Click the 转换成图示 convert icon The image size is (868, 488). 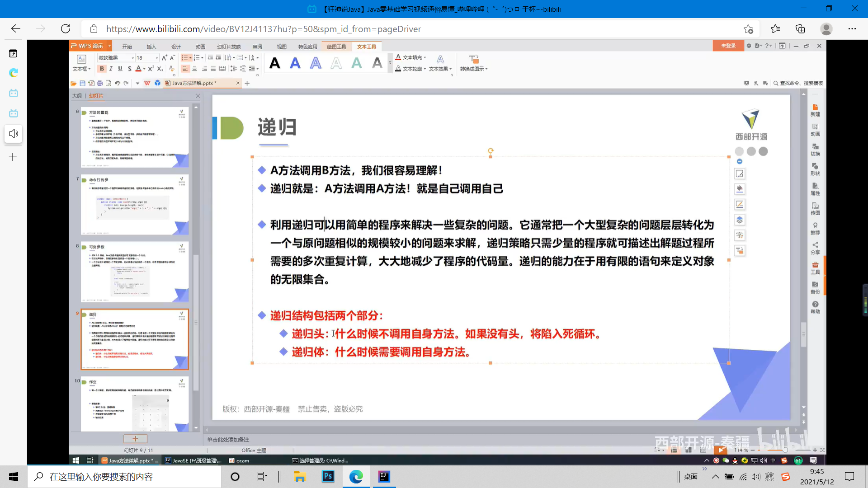click(473, 60)
